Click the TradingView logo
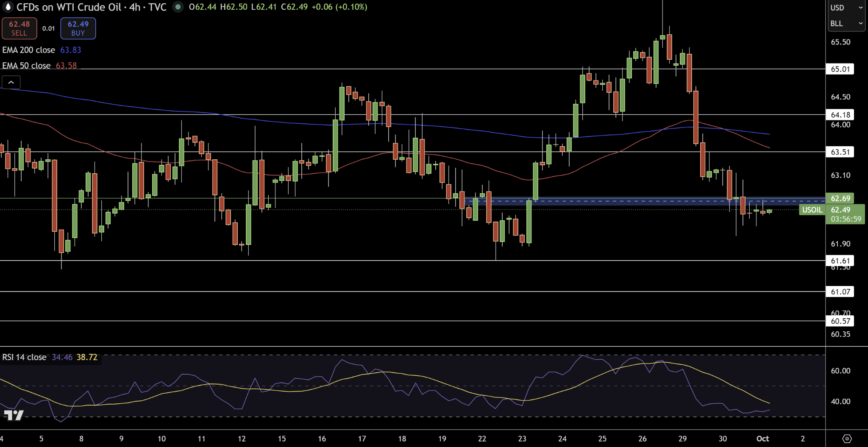Screen dimensions: 868x447 click(14, 415)
